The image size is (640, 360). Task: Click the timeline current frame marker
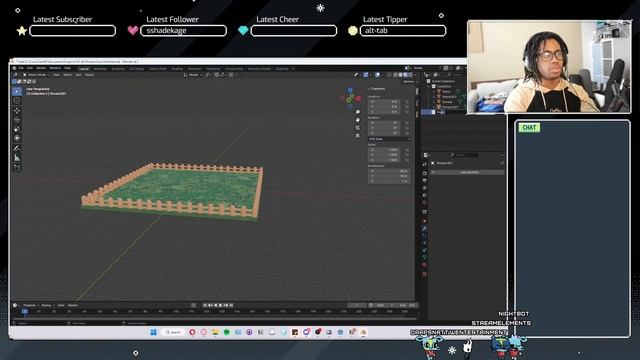tap(24, 311)
